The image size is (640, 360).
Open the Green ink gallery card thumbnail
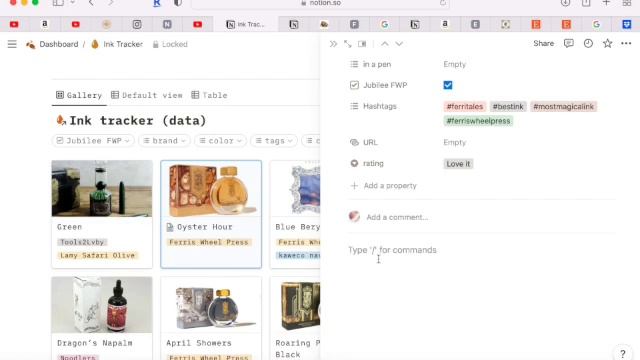tap(102, 188)
